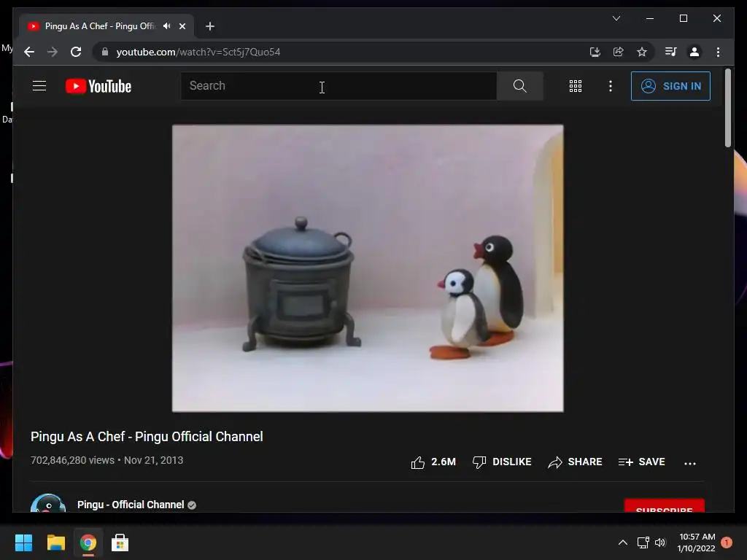Open the SHARE dialog

[575, 462]
